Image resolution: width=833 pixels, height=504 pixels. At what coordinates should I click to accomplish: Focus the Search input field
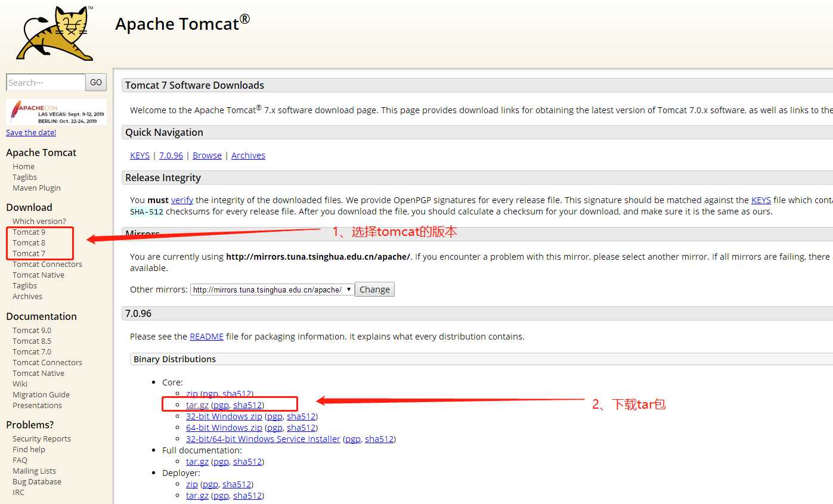coord(46,82)
